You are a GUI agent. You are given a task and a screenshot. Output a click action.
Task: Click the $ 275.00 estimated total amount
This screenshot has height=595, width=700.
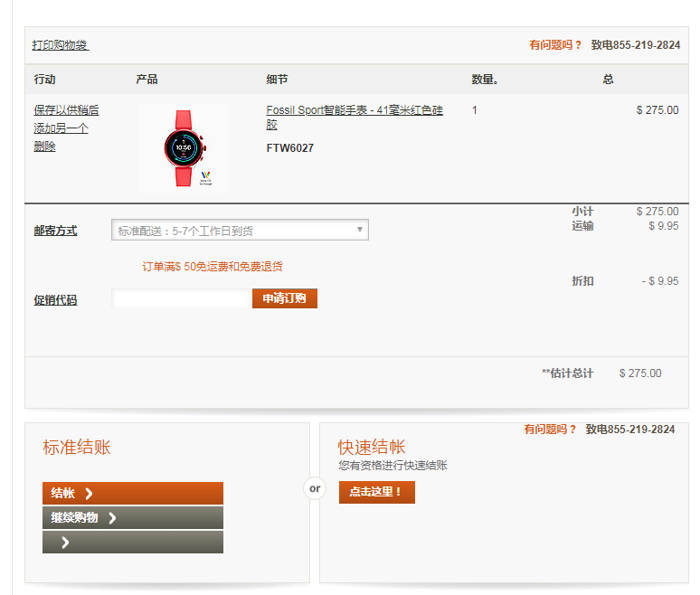[640, 373]
